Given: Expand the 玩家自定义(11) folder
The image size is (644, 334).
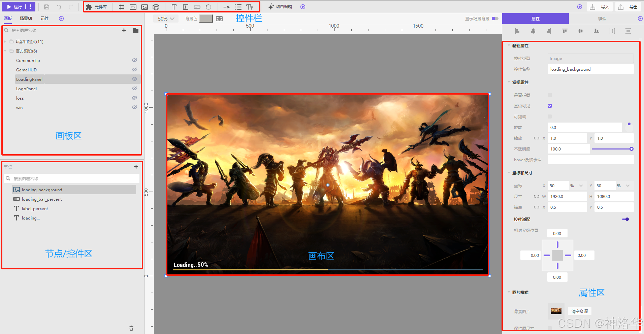Looking at the screenshot, I should pos(5,42).
